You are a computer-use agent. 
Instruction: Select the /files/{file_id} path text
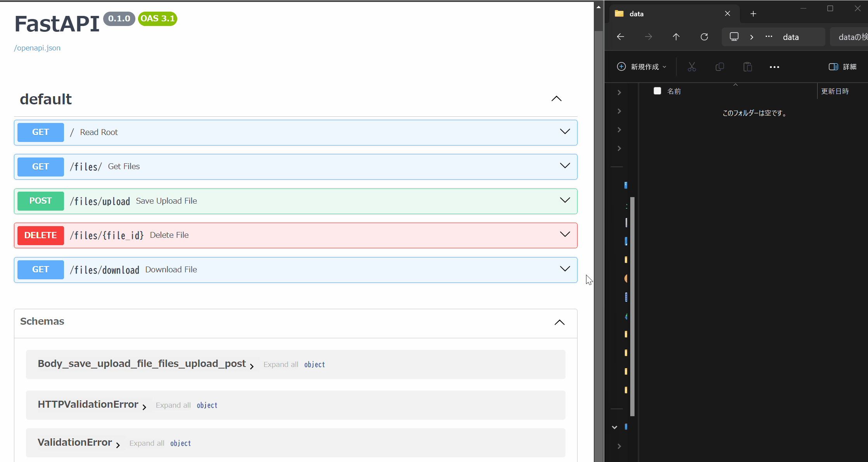(x=107, y=235)
